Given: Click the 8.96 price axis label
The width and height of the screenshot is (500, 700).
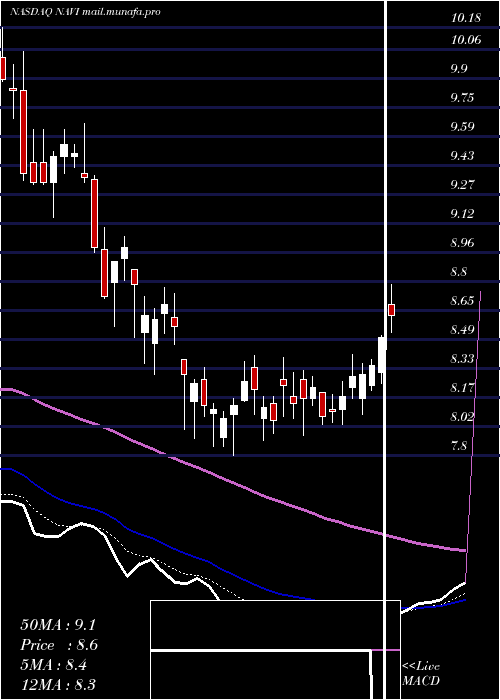Looking at the screenshot, I should click(x=462, y=243).
